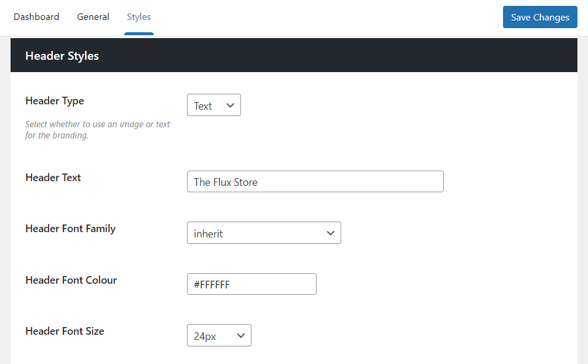Click the chevron arrow in Font Size select

point(241,336)
